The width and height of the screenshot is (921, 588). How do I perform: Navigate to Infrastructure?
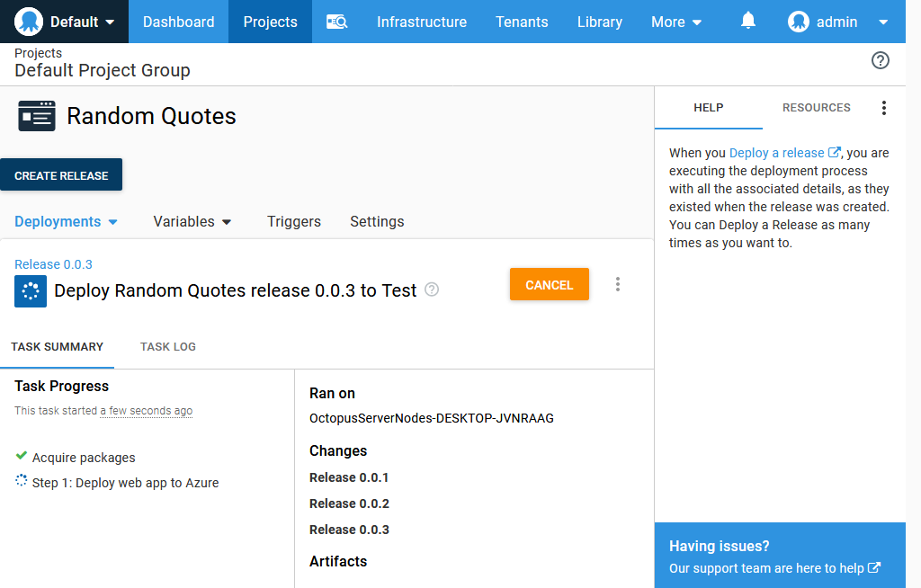coord(422,22)
